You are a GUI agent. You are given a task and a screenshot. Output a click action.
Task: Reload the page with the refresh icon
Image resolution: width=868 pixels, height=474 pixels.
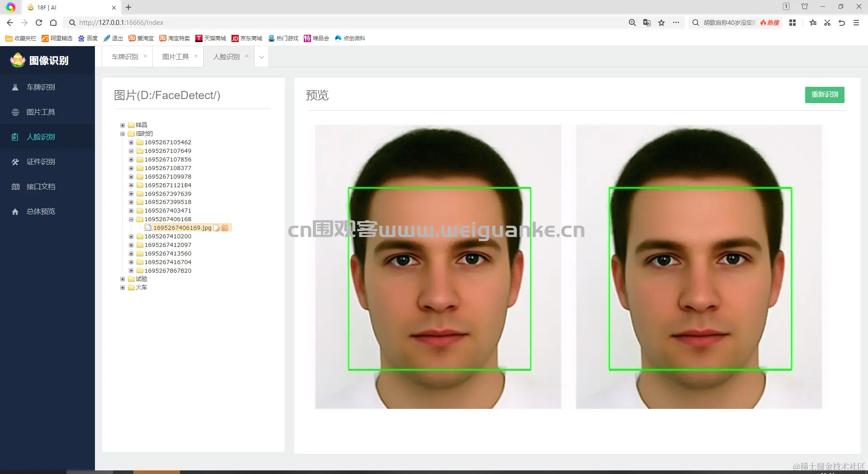[x=39, y=23]
